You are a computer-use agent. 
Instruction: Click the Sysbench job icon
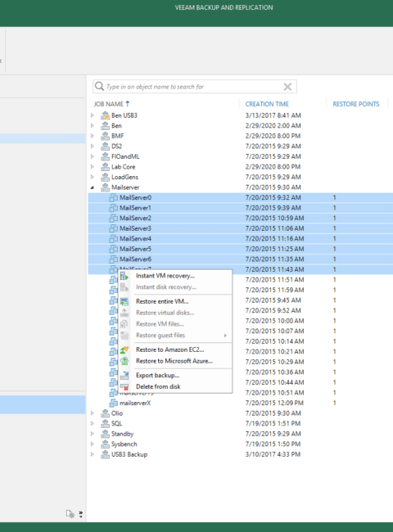105,444
